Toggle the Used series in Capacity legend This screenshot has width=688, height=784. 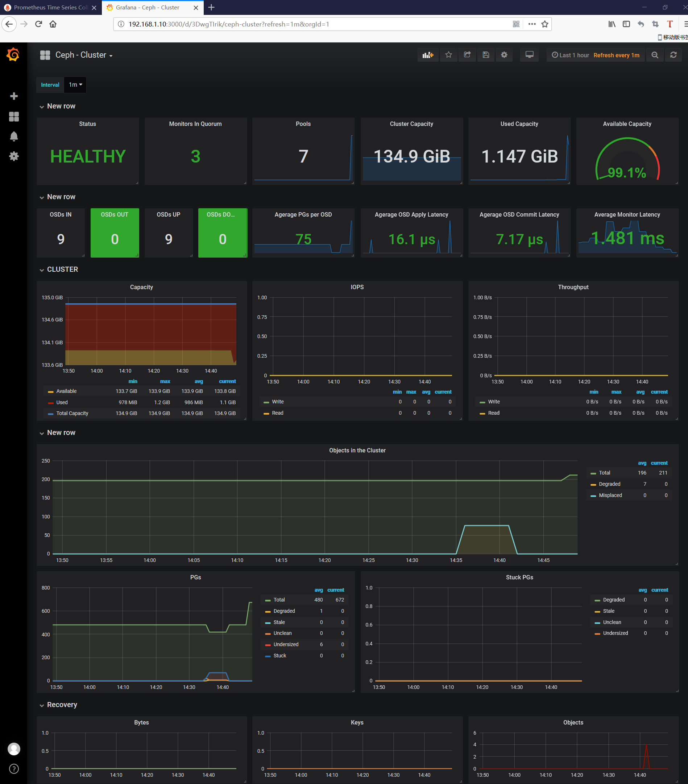[x=62, y=402]
